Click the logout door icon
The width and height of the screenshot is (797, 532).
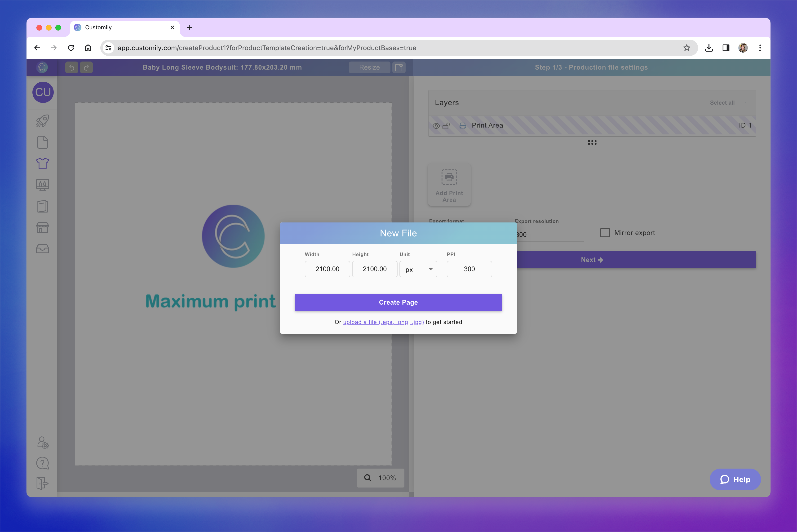coord(42,483)
